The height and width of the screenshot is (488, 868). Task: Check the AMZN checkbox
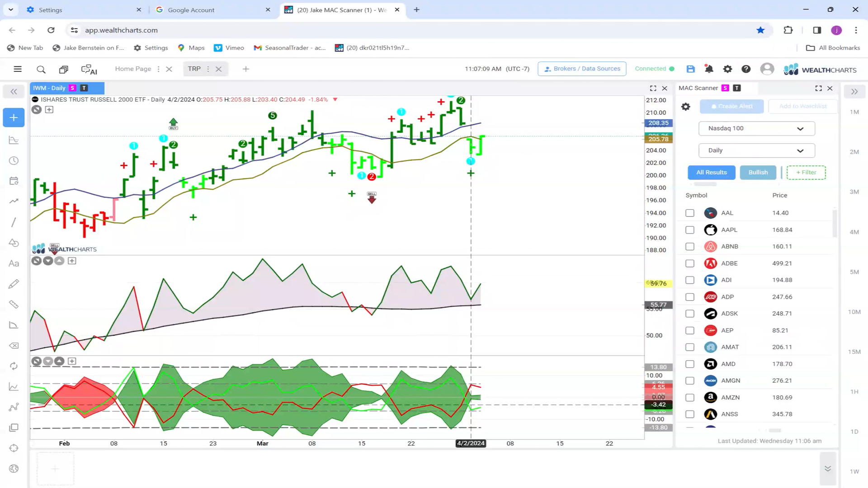tap(689, 397)
